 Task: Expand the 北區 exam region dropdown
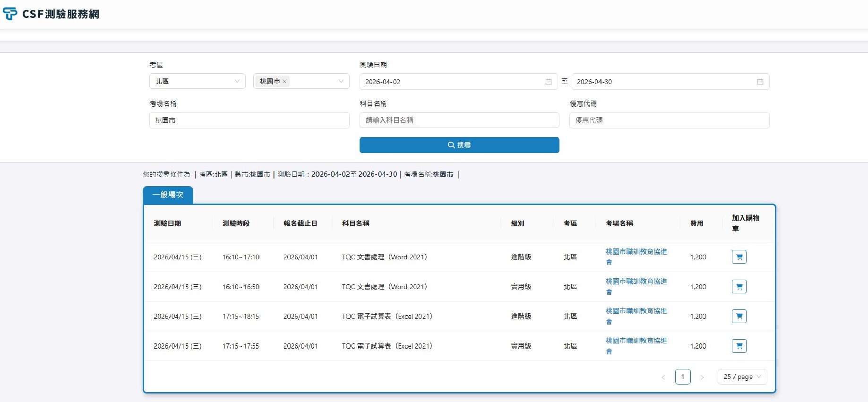[x=197, y=81]
